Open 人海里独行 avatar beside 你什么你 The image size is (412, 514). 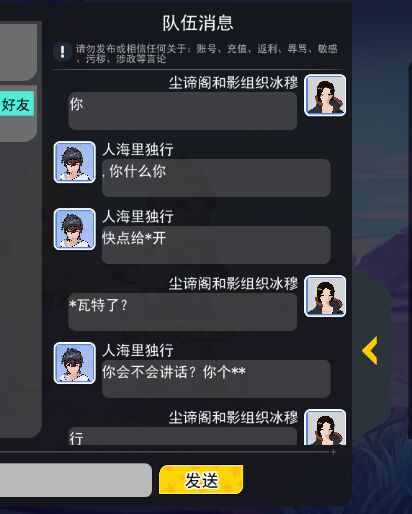(x=75, y=162)
